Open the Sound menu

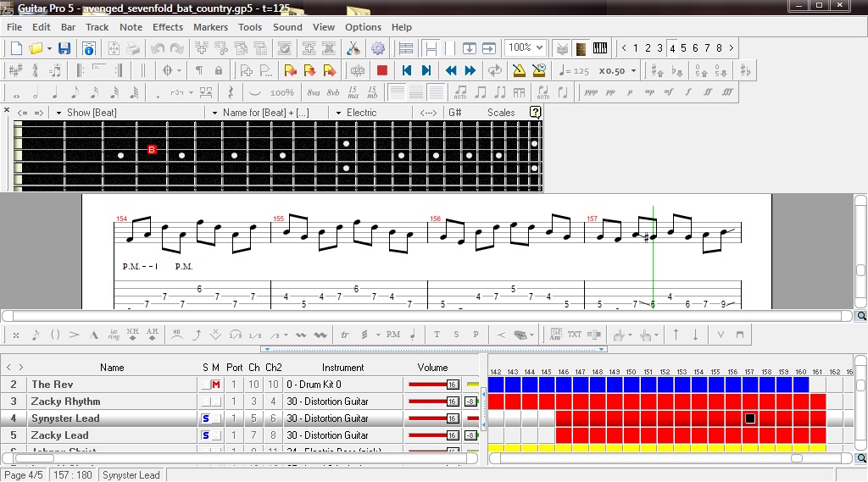(x=287, y=27)
